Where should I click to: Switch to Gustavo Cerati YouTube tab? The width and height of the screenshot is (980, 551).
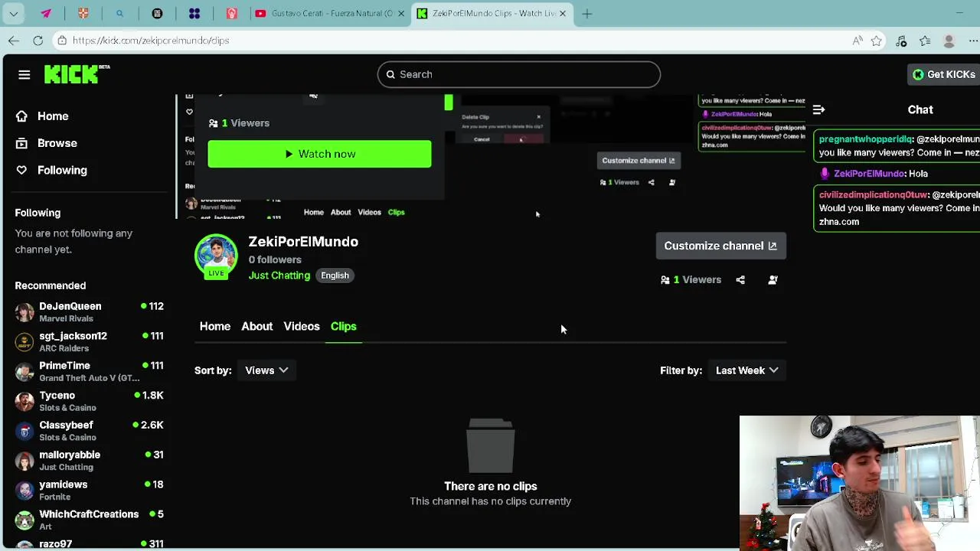point(330,14)
